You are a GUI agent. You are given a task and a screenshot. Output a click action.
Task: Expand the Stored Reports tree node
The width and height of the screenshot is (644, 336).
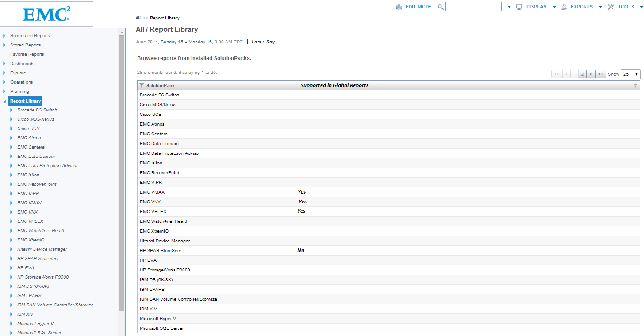coord(4,45)
